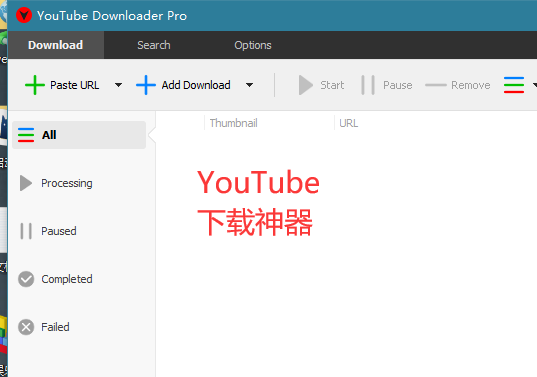The width and height of the screenshot is (537, 377).
Task: Click the Pause toolbar button text
Action: point(398,85)
